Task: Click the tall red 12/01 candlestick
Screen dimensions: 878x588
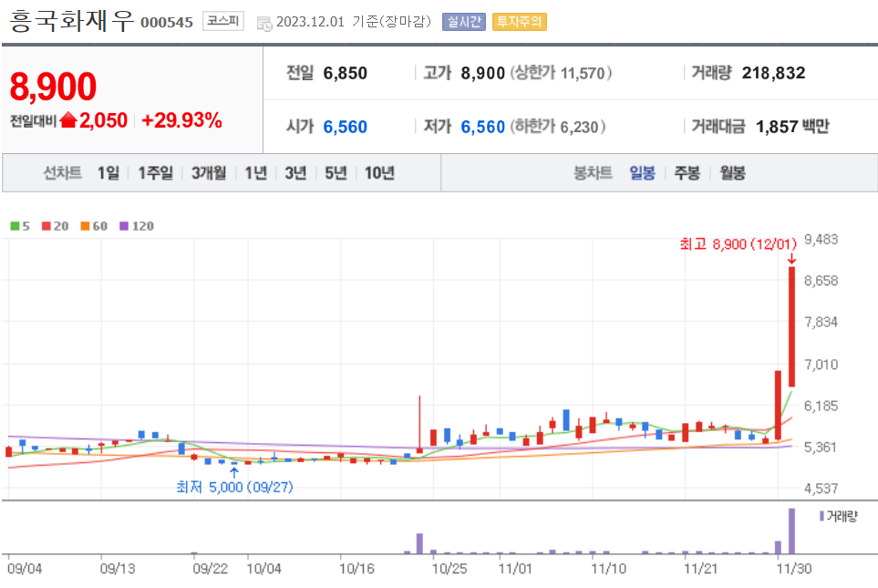Action: (791, 326)
